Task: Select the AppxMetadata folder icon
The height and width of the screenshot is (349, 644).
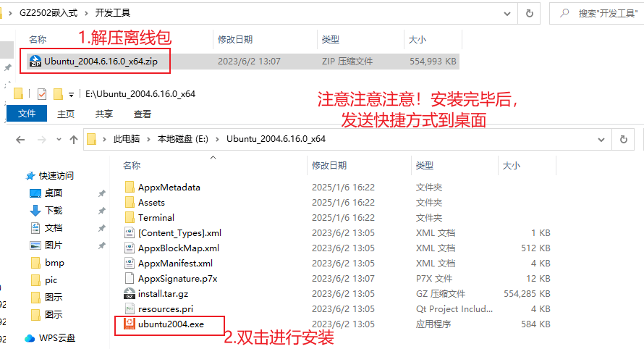Action: 130,188
